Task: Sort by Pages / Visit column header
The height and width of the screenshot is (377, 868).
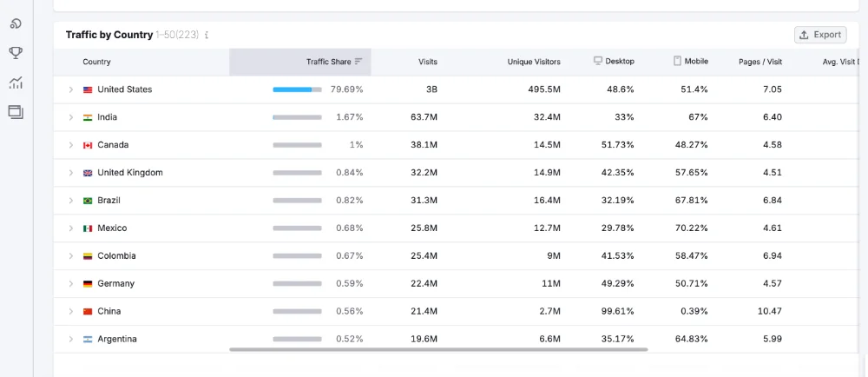Action: (760, 62)
